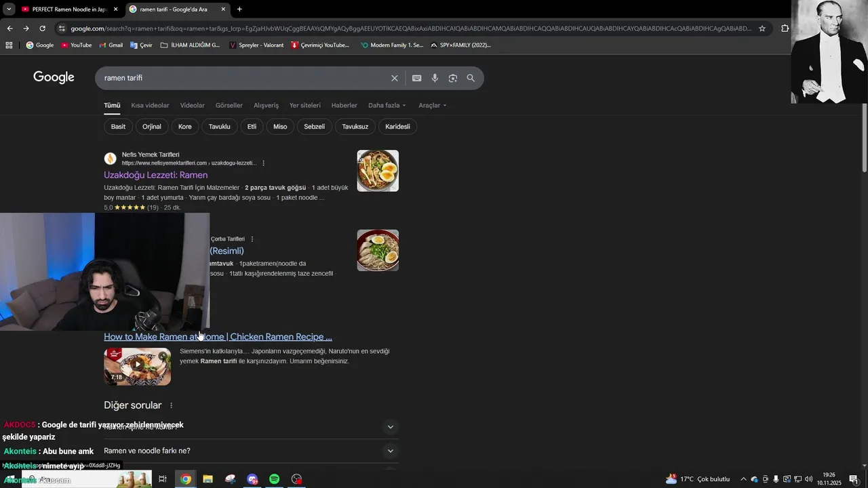Open the tab search dropdown arrow
This screenshot has height=488, width=868.
[9, 9]
